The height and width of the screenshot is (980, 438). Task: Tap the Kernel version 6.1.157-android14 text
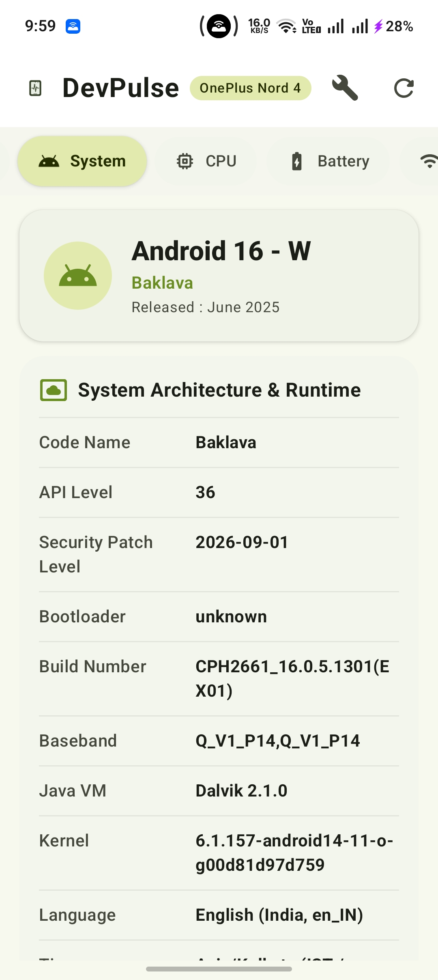pos(294,853)
